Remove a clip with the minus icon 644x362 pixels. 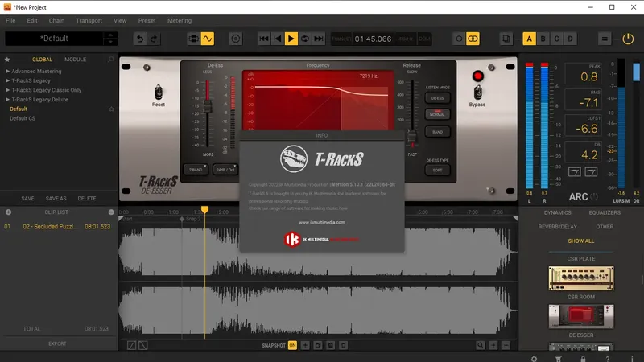[x=111, y=212]
